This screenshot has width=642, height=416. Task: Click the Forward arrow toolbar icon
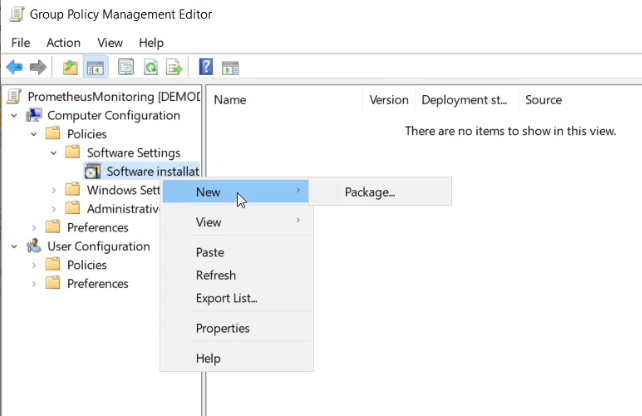click(x=38, y=68)
